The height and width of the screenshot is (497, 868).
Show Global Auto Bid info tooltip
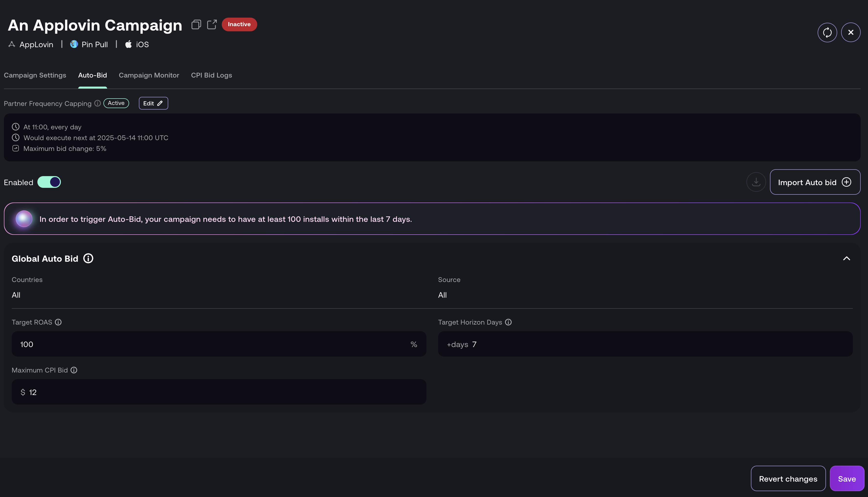click(88, 258)
